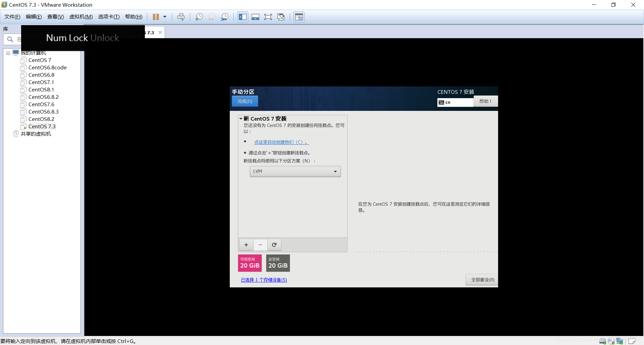Viewport: 644px width, 345px height.
Task: Click the 帮助！ help button
Action: click(485, 101)
